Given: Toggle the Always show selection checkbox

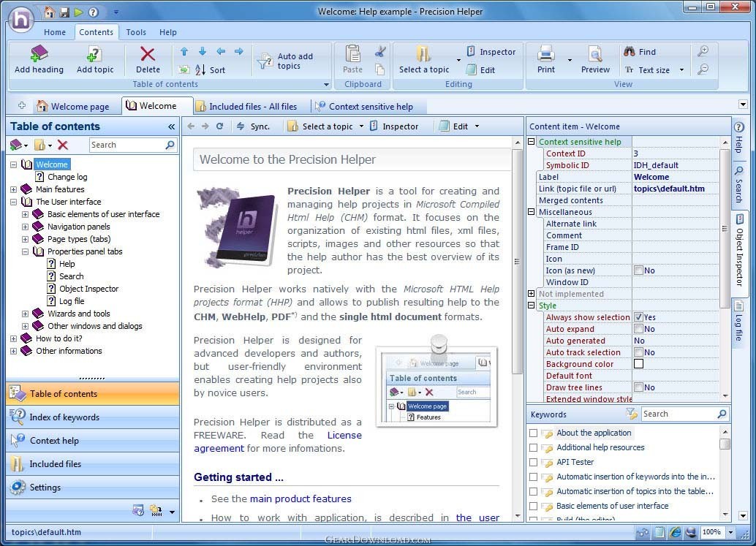Looking at the screenshot, I should pos(638,317).
